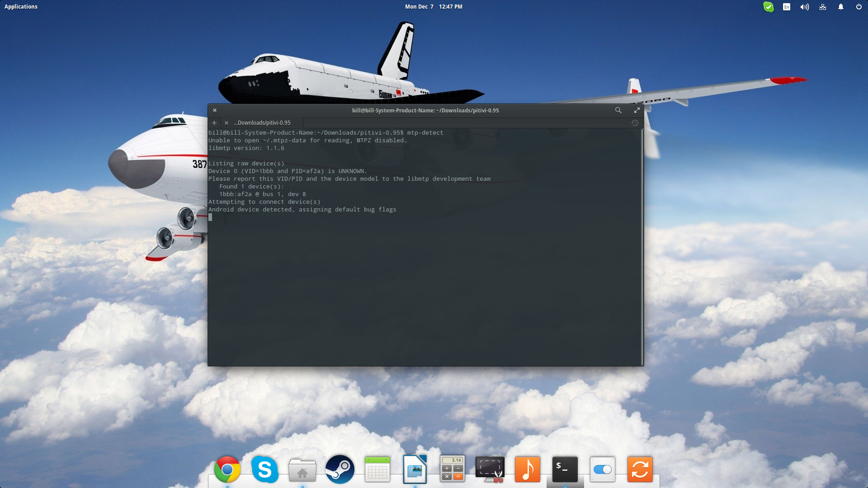Viewport: 868px width, 488px height.
Task: Click the 'Unable to open ~/.mtpz-data' line
Action: pyautogui.click(x=308, y=141)
